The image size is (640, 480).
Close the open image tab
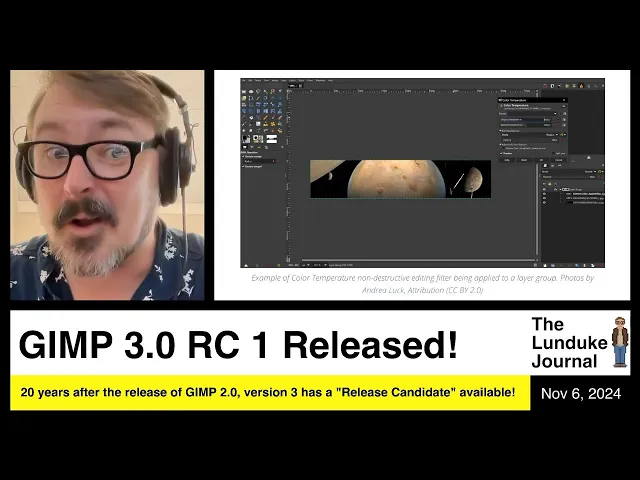(300, 86)
